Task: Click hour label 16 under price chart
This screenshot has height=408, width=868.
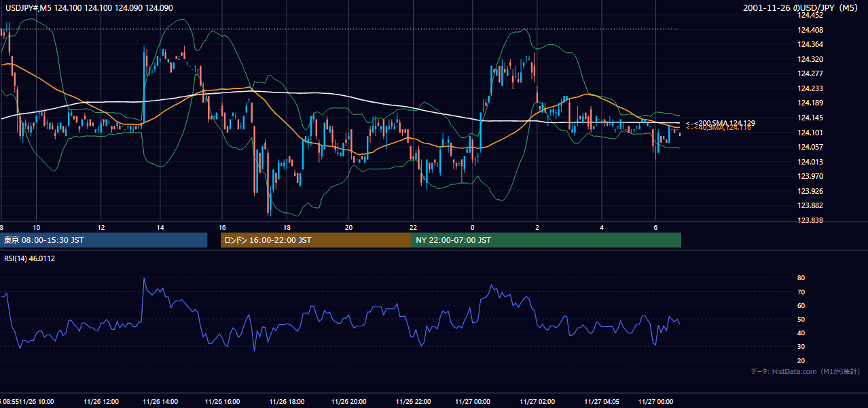Action: point(222,227)
